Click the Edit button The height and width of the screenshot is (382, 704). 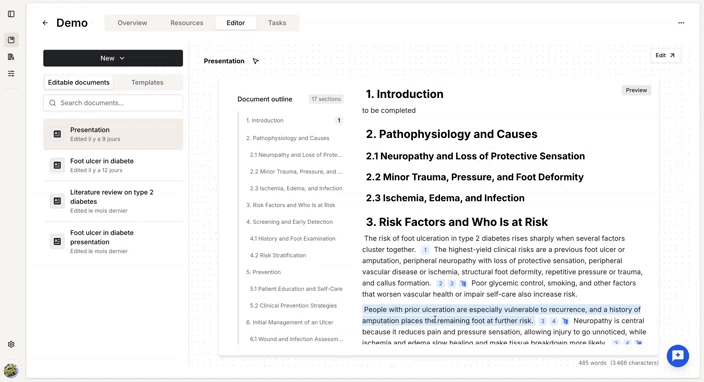coord(665,56)
